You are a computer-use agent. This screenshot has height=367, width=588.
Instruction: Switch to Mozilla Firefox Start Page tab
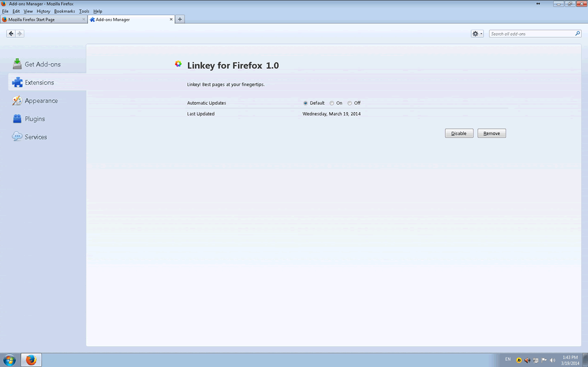42,20
